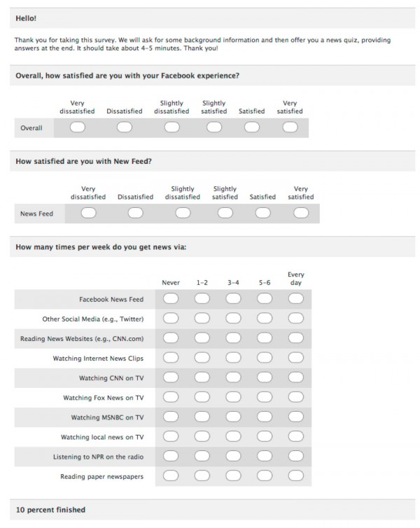Screen dimensions: 420x528
Task: Select '3-4' for Watching Internet News Clips
Action: click(233, 358)
